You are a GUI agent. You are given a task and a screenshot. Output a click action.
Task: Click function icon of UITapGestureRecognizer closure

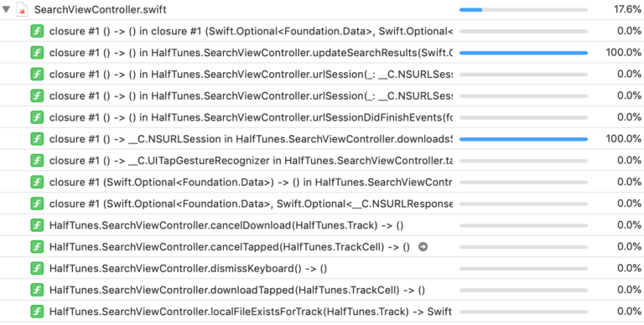(37, 161)
